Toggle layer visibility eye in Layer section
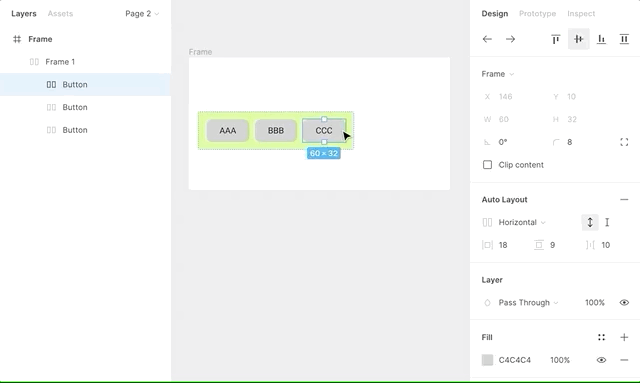The width and height of the screenshot is (640, 383). click(x=624, y=303)
